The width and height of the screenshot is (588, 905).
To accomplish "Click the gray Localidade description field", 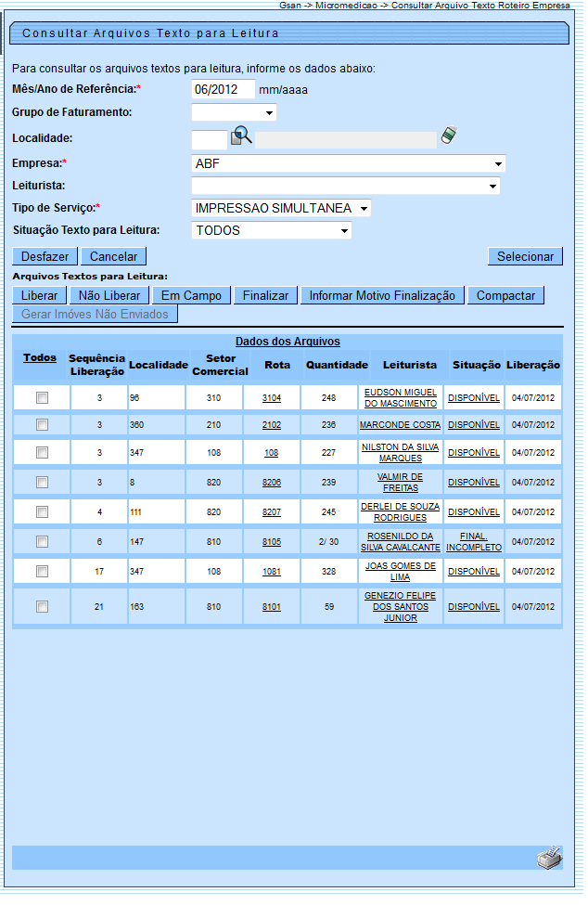I will point(346,140).
